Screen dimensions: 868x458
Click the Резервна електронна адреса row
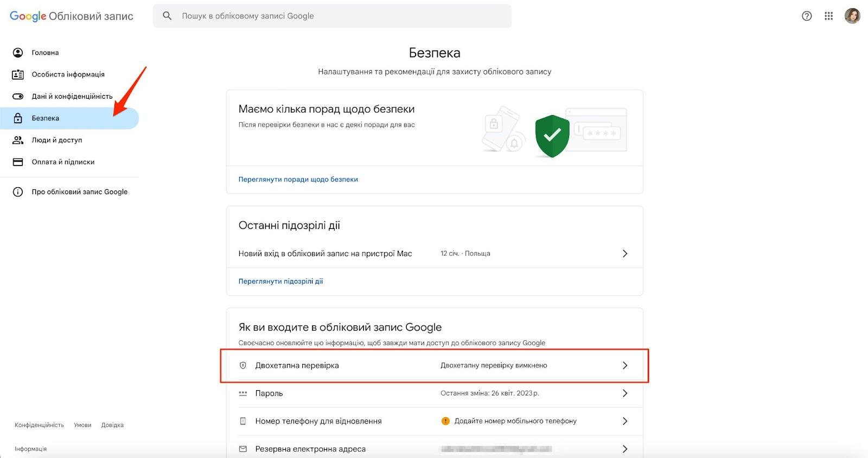click(x=435, y=449)
